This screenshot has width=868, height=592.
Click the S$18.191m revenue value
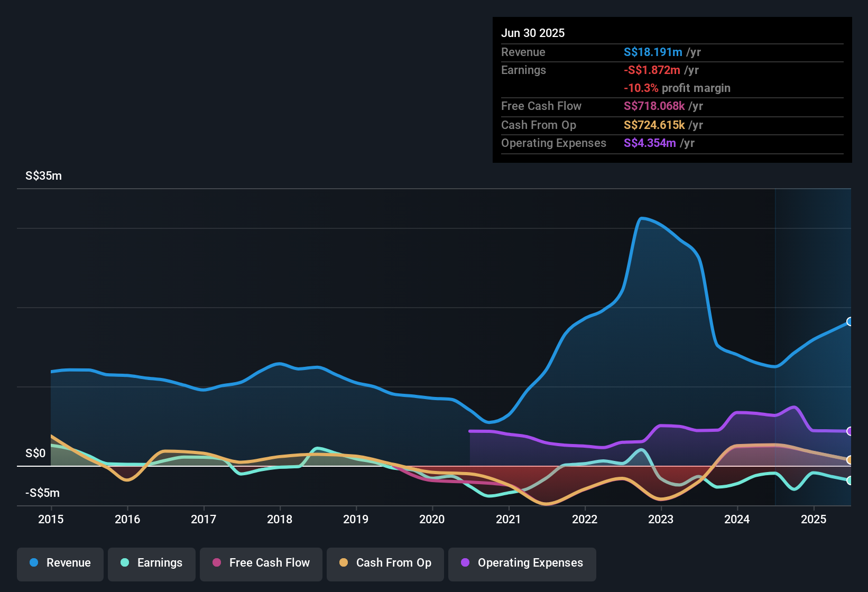pos(653,52)
